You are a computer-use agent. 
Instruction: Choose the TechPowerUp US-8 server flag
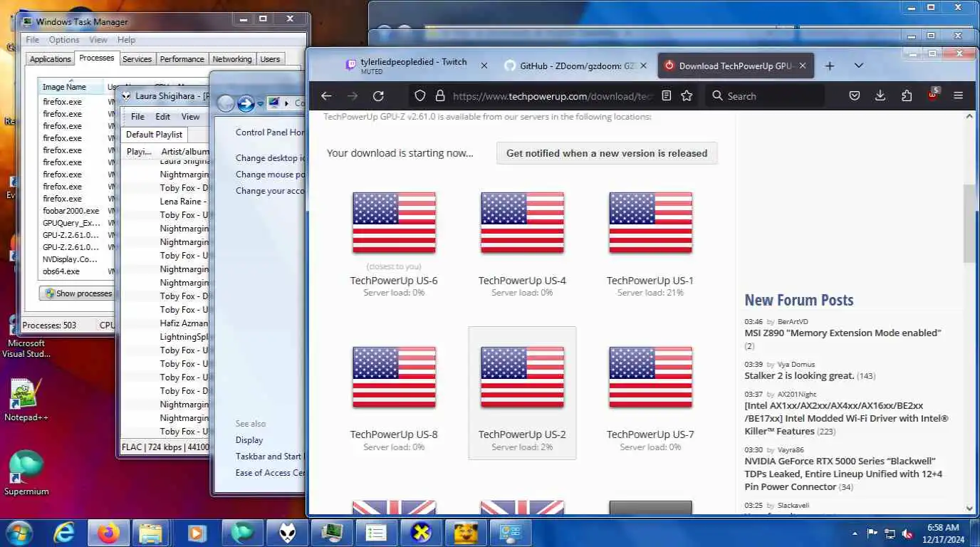pos(394,377)
